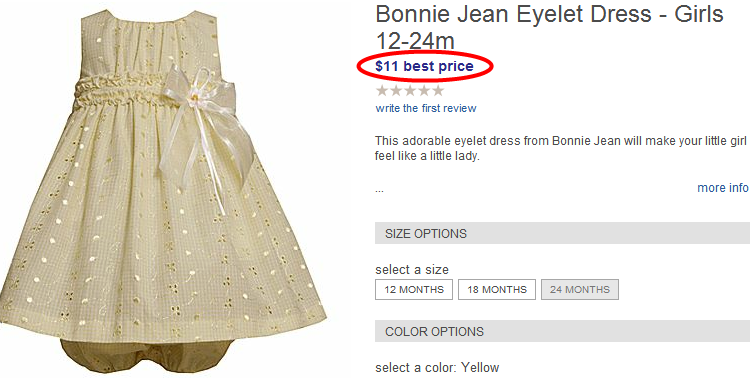
Task: Open write the first review link
Action: 426,108
